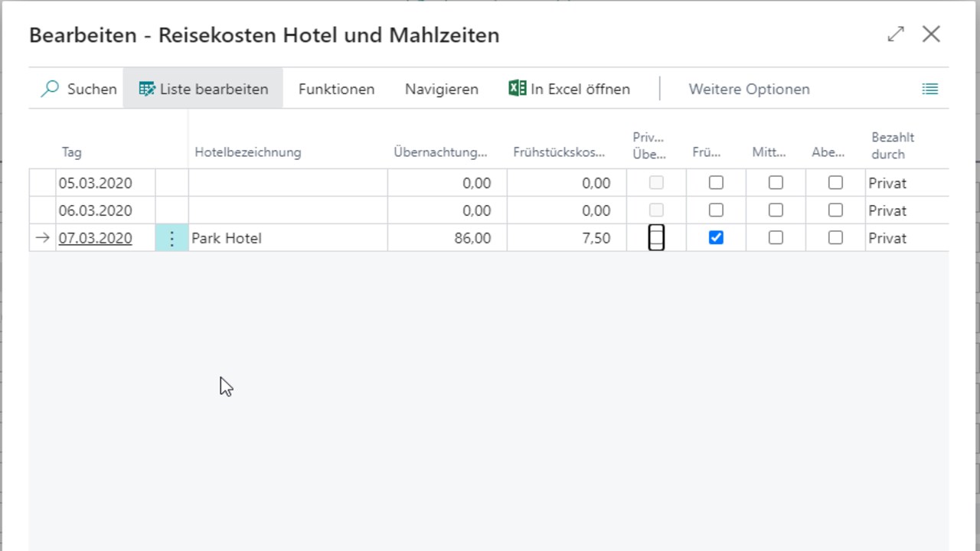
Task: Click the 07.03.2020 date link
Action: coord(95,238)
